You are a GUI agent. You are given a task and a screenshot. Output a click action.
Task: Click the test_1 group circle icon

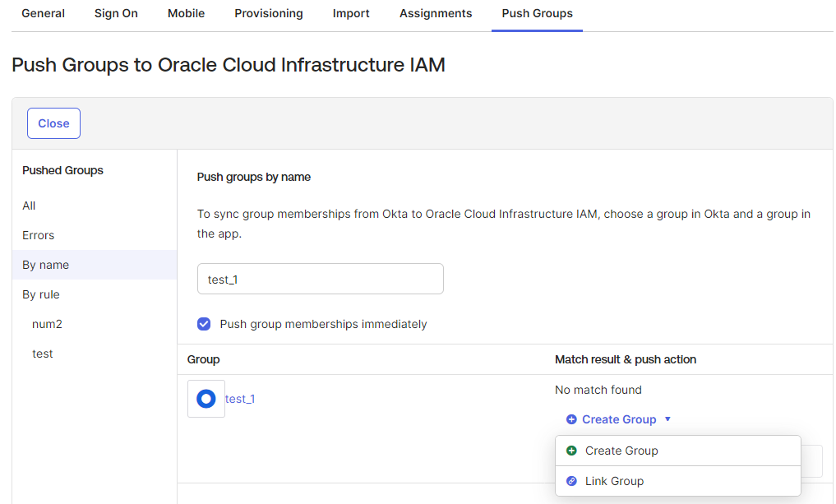pos(206,399)
